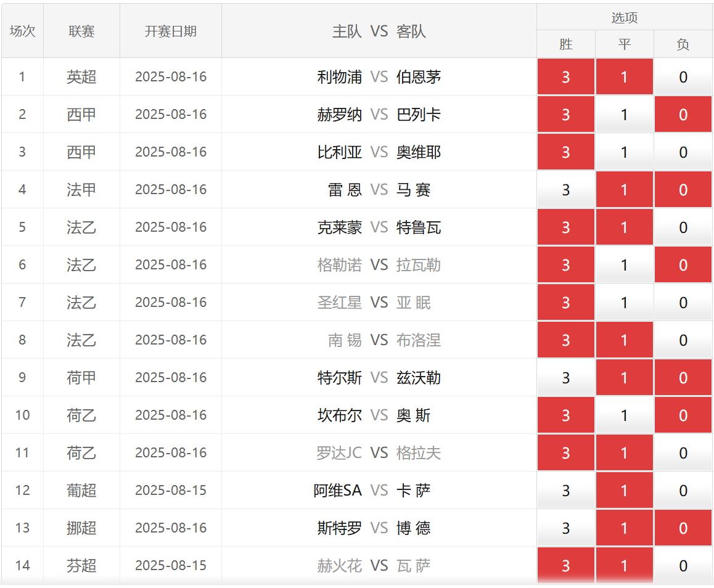Select loss option 0 for 罗达JC VS 格拉夫
This screenshot has height=588, width=714.
683,453
